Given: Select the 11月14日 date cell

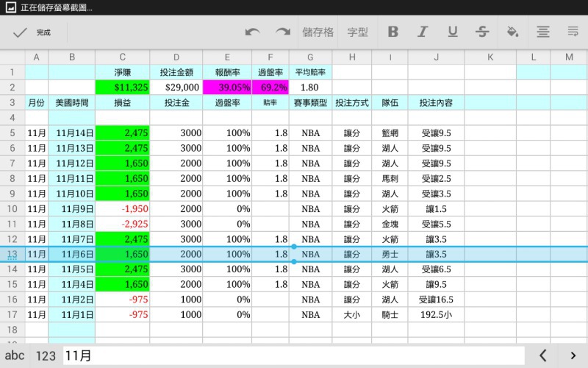Looking at the screenshot, I should 71,133.
